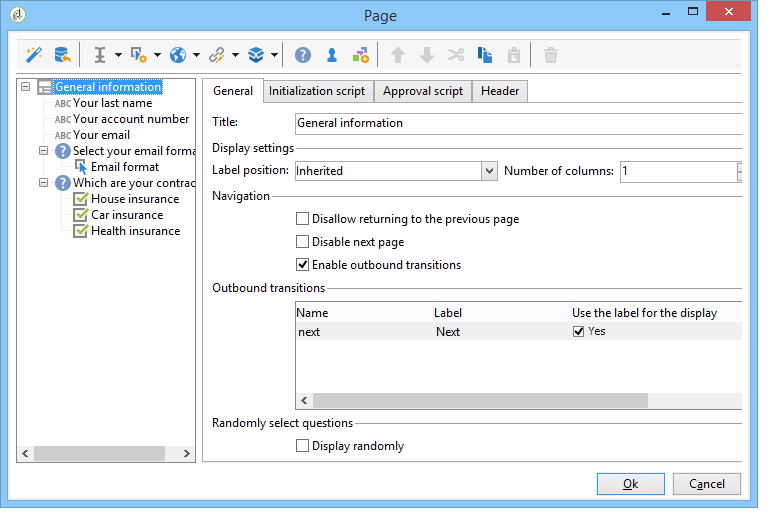Click the copy icon in toolbar
This screenshot has height=525, width=771.
(x=485, y=55)
